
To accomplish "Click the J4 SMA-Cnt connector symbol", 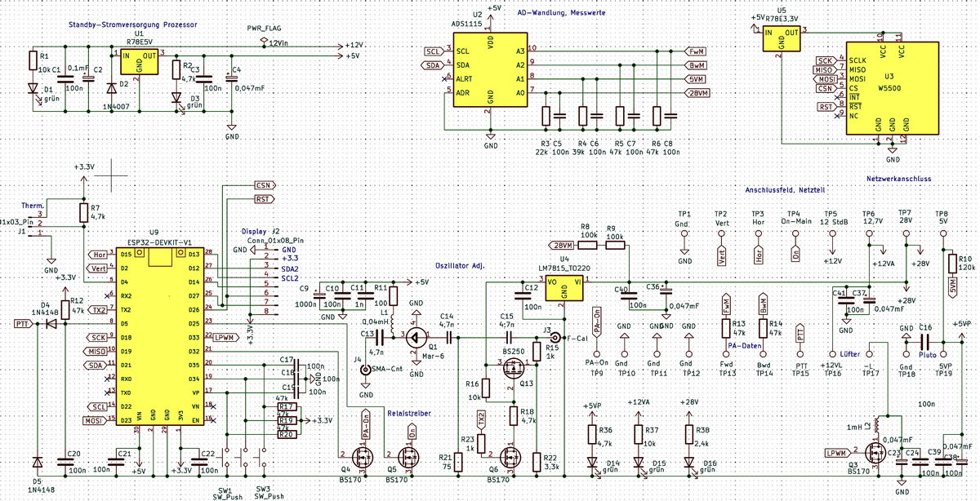I will click(x=365, y=369).
